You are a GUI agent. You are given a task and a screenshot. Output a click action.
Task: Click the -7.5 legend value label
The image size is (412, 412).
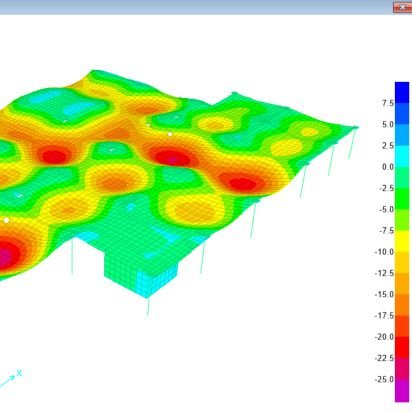click(x=386, y=231)
